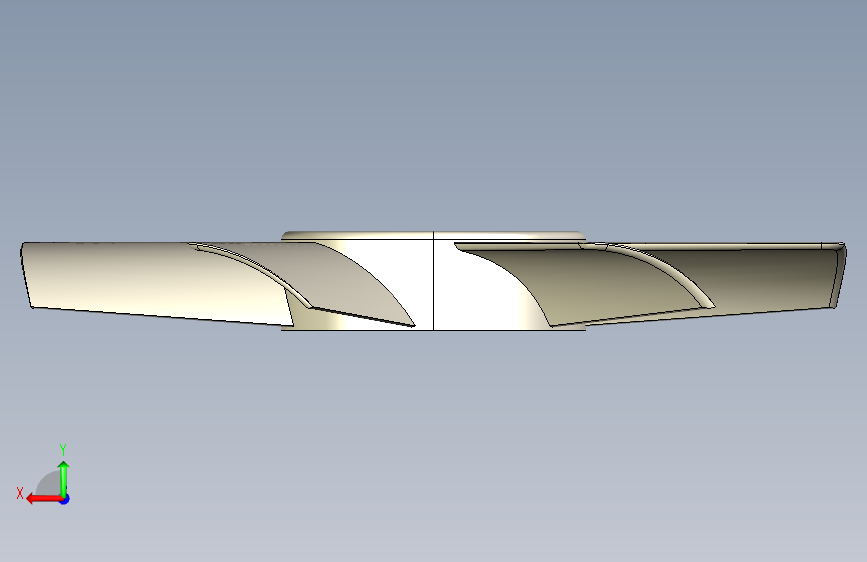Select the gray quarter-circle plane of the triad

click(x=49, y=483)
